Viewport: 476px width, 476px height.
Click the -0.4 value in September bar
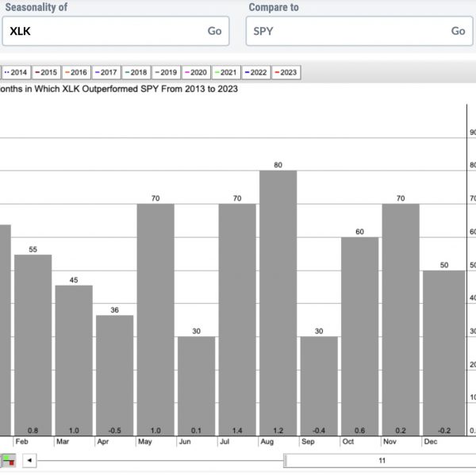click(319, 431)
